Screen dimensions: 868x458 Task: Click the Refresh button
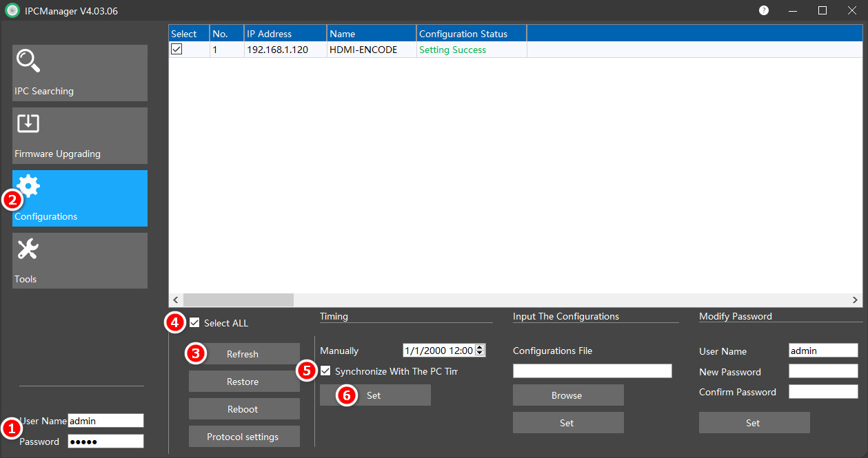point(244,354)
